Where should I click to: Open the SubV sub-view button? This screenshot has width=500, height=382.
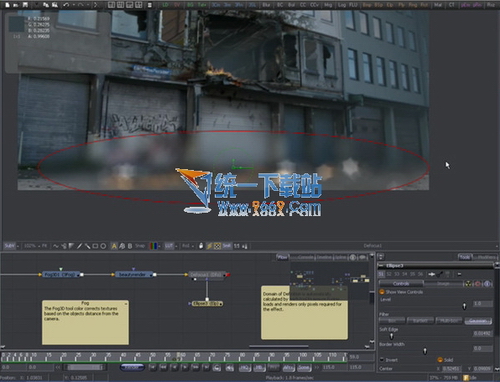coord(9,246)
